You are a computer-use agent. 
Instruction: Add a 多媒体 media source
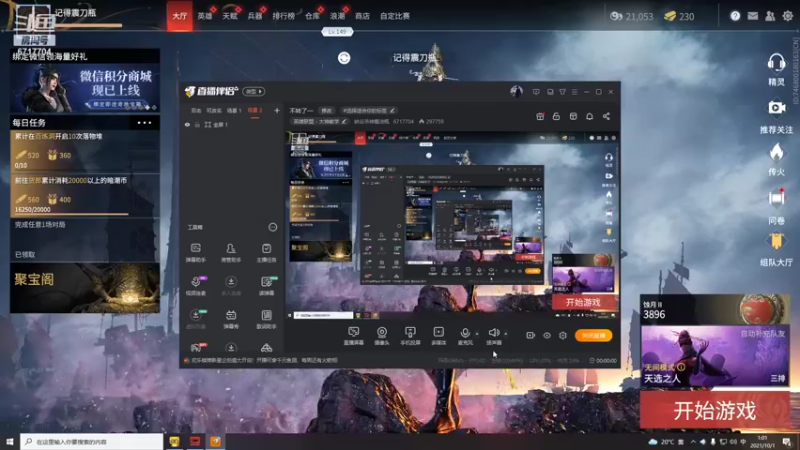coord(438,336)
